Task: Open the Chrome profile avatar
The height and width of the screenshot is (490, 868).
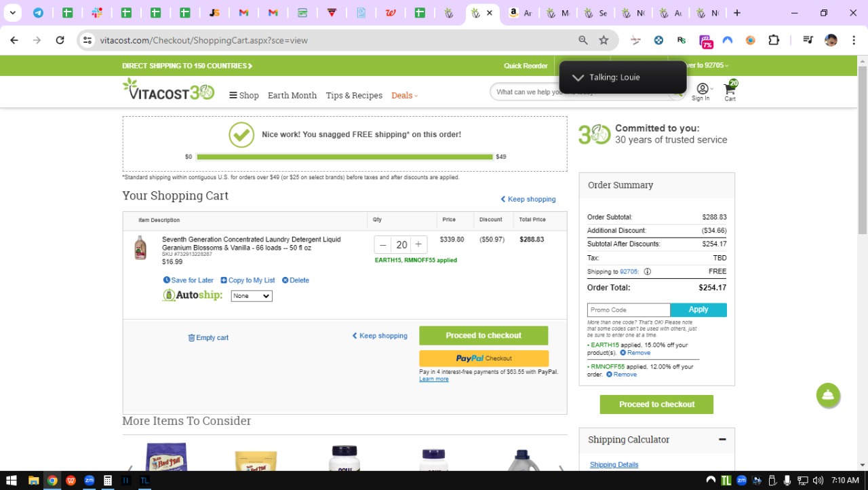Action: click(831, 41)
